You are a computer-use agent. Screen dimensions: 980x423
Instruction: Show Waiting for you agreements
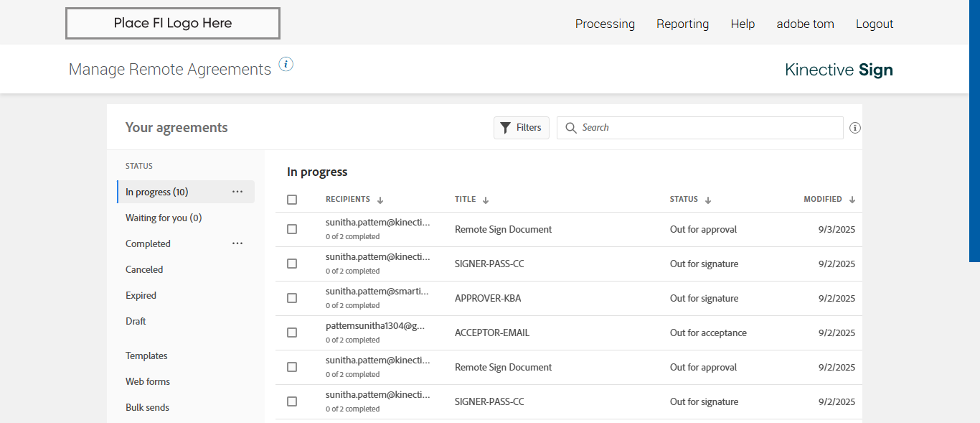point(164,218)
